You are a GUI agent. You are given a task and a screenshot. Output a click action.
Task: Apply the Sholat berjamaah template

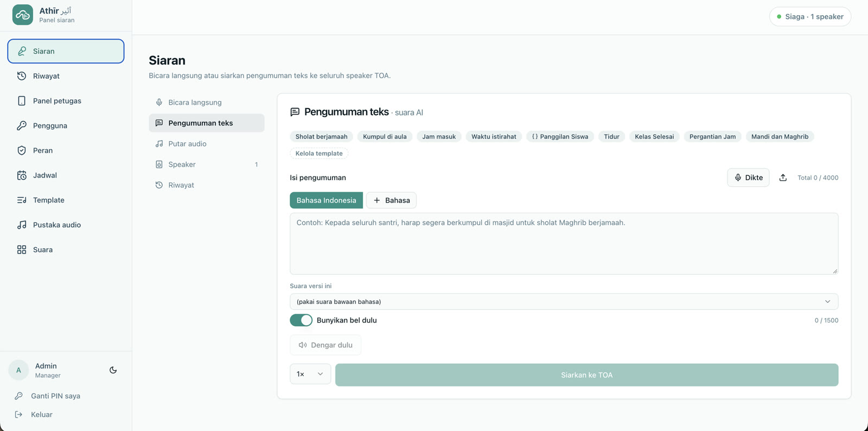click(x=322, y=137)
